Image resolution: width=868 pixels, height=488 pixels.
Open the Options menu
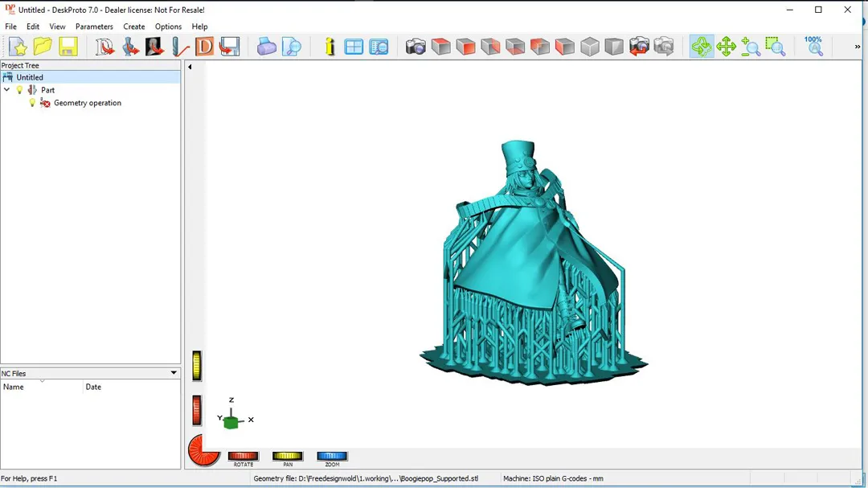point(168,27)
